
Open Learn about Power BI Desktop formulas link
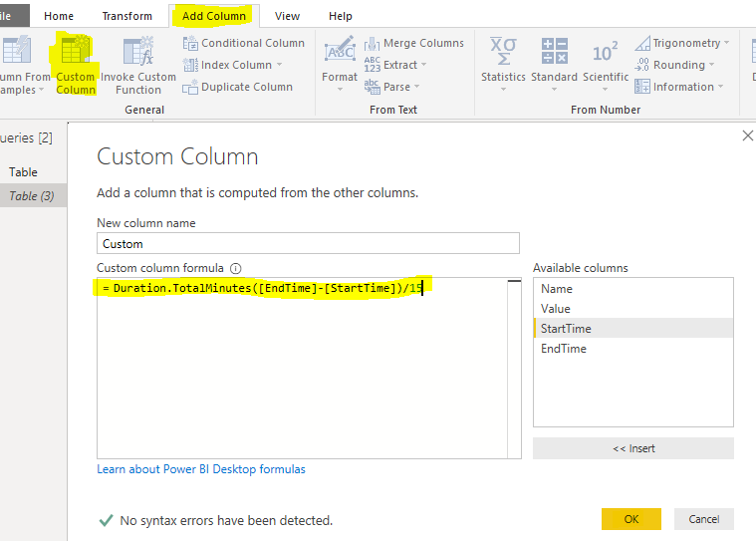201,469
